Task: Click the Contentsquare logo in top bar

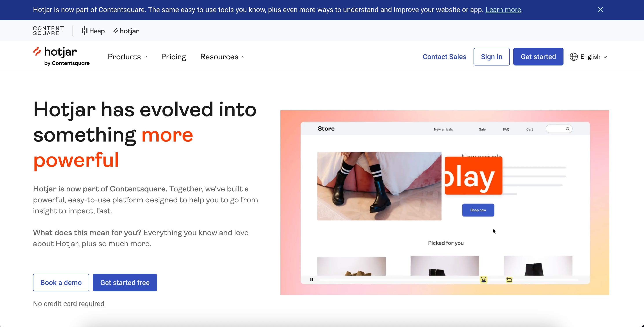Action: 48,31
